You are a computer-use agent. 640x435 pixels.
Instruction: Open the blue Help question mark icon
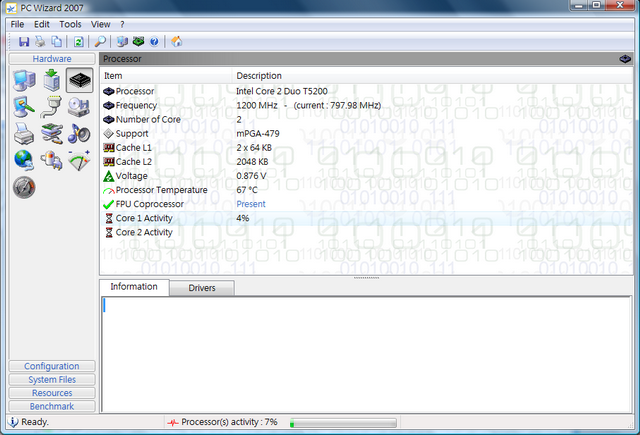coord(154,41)
